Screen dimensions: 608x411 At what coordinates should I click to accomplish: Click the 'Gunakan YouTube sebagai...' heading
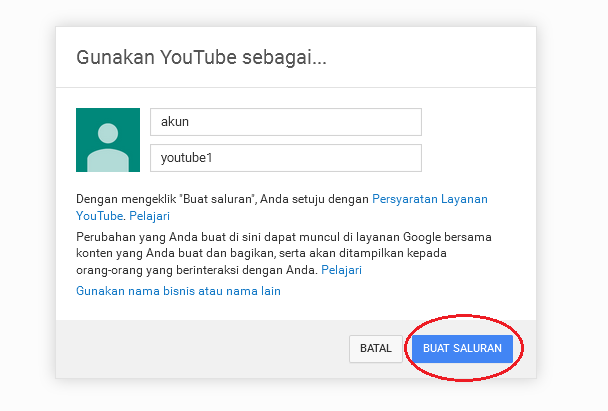point(201,57)
